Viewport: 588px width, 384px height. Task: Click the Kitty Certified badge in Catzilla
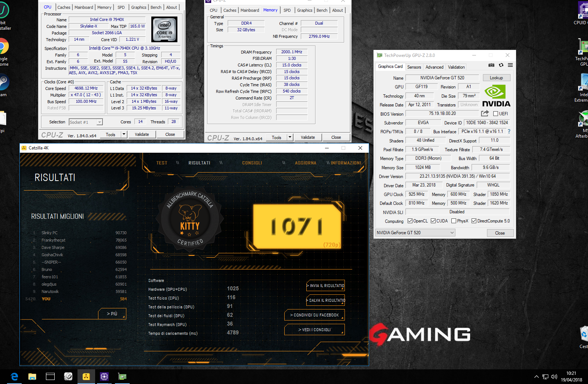click(190, 218)
